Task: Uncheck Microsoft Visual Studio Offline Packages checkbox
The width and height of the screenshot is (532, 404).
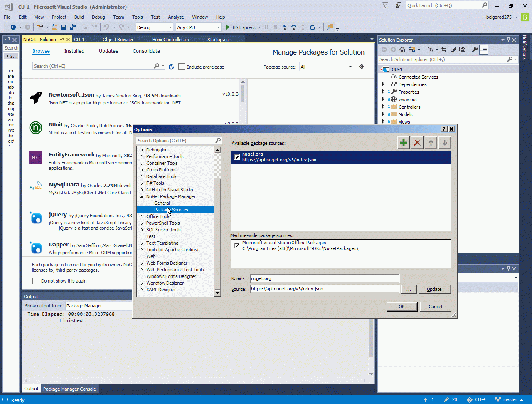Action: coord(237,245)
